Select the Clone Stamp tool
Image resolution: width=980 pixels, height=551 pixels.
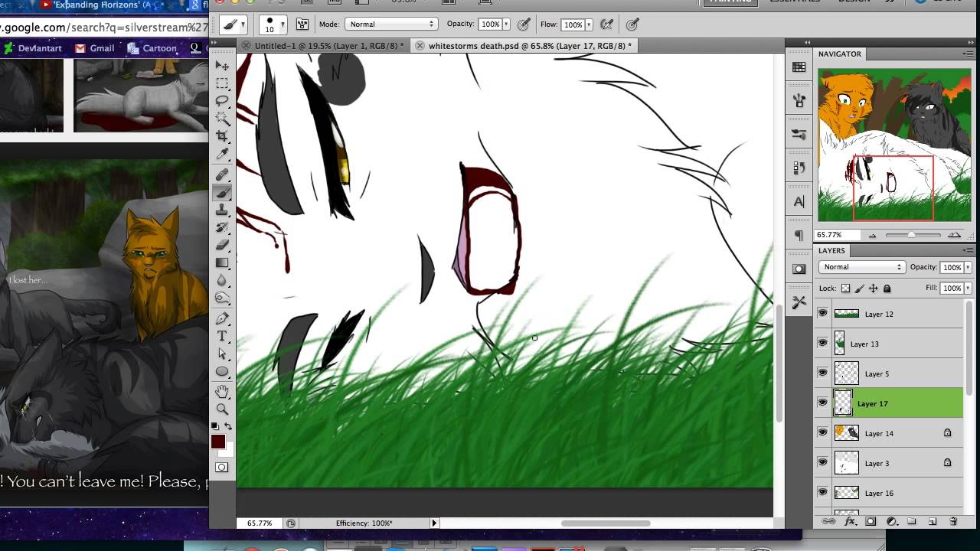click(x=222, y=210)
